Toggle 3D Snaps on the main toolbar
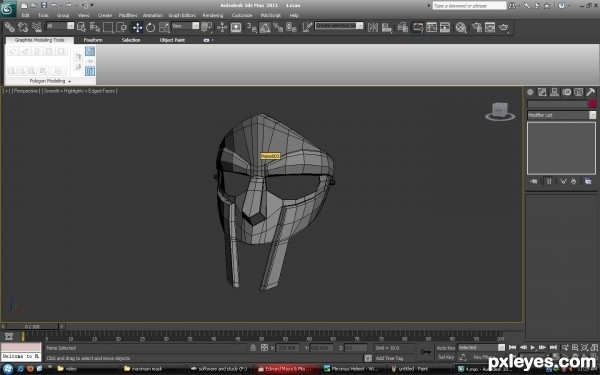 coord(251,27)
